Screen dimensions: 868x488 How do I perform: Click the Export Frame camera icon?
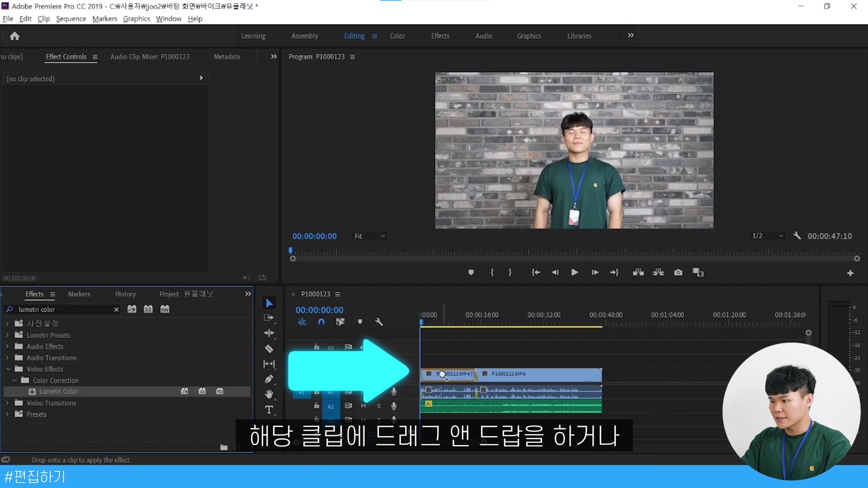tap(678, 272)
